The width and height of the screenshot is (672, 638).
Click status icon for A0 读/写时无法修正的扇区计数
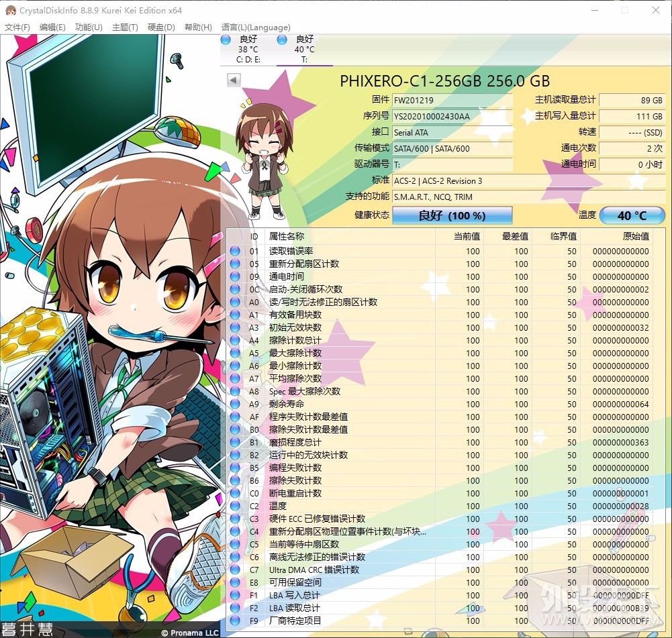pos(235,303)
